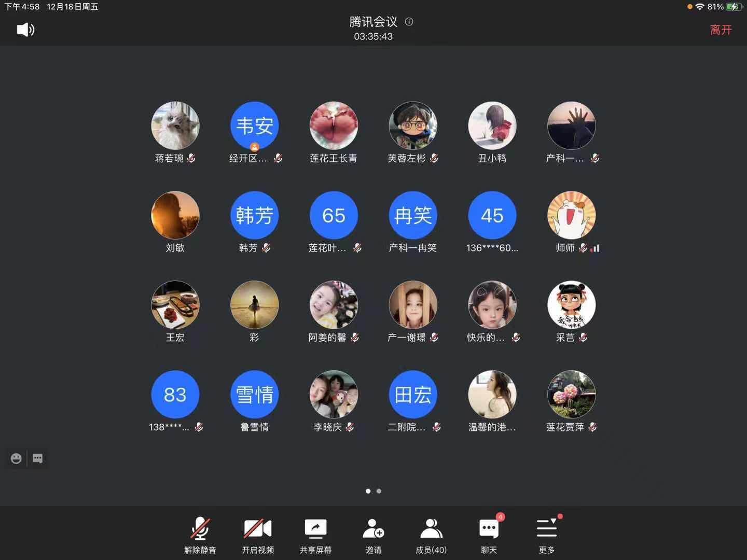
Task: Select 王宏 food photo avatar
Action: 175,305
